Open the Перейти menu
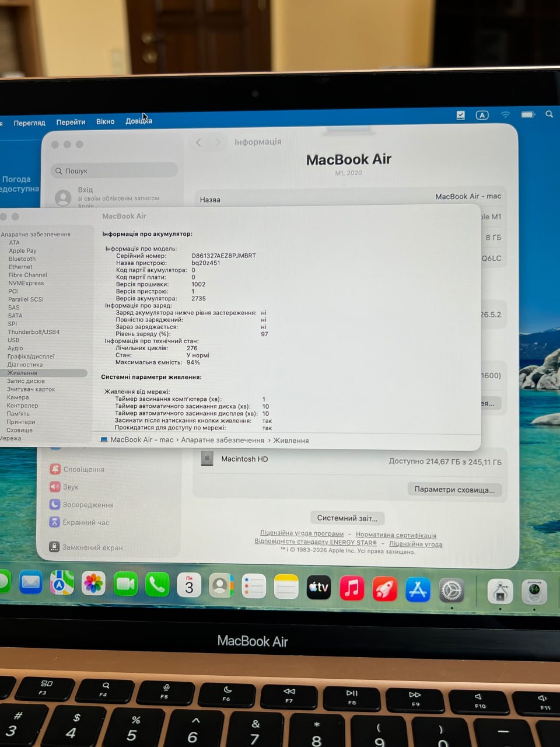The width and height of the screenshot is (560, 747). [x=71, y=122]
